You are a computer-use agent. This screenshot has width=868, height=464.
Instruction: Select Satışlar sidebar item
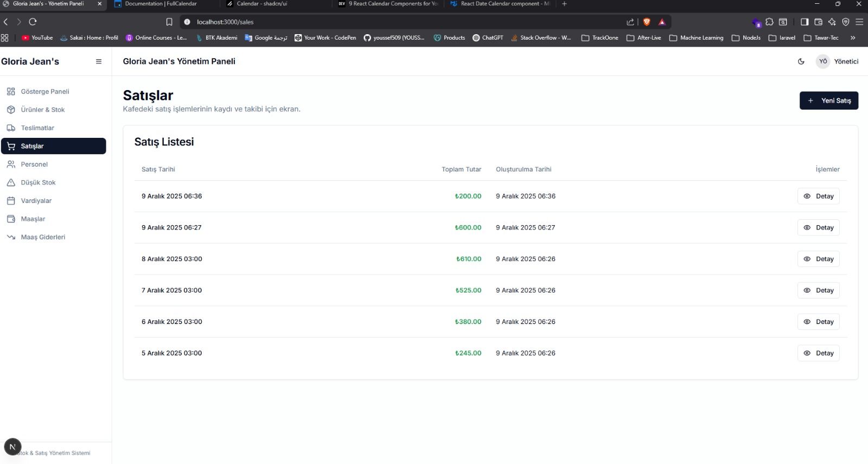point(53,146)
